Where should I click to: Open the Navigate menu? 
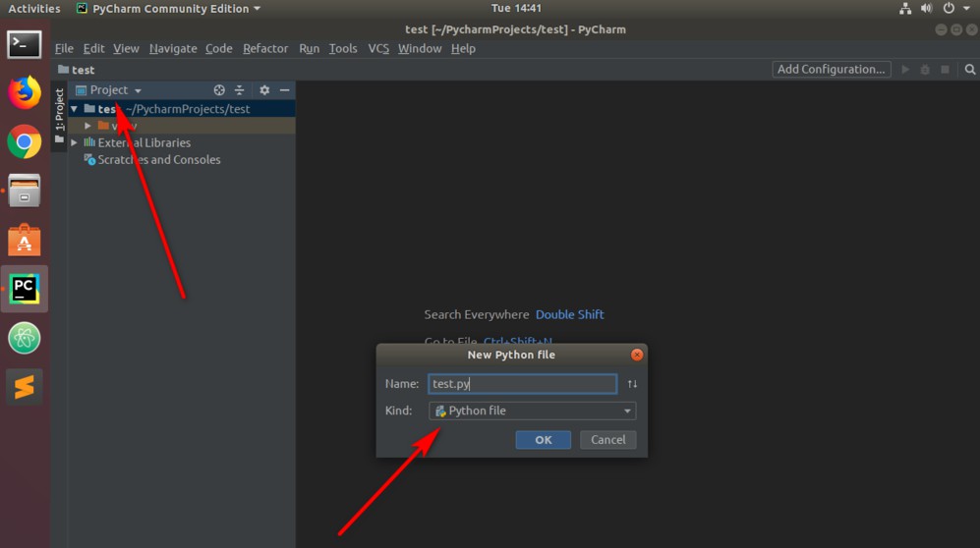click(x=172, y=48)
